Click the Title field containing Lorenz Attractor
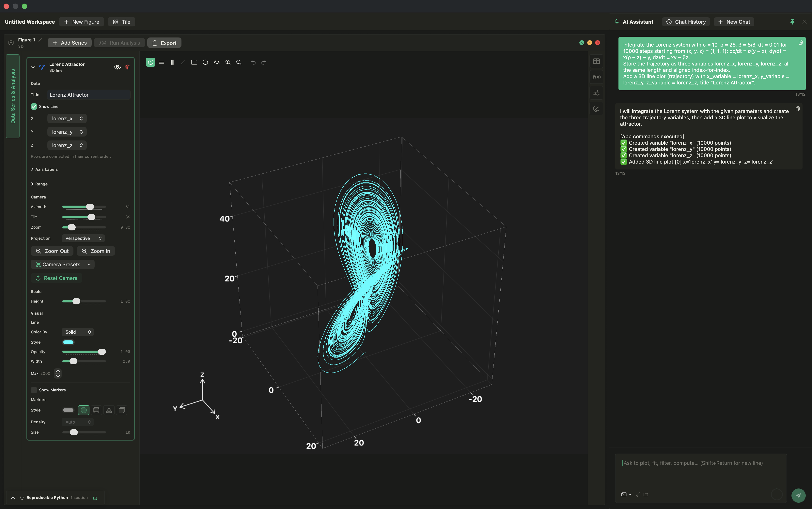Viewport: 812px width, 509px height. click(x=89, y=95)
